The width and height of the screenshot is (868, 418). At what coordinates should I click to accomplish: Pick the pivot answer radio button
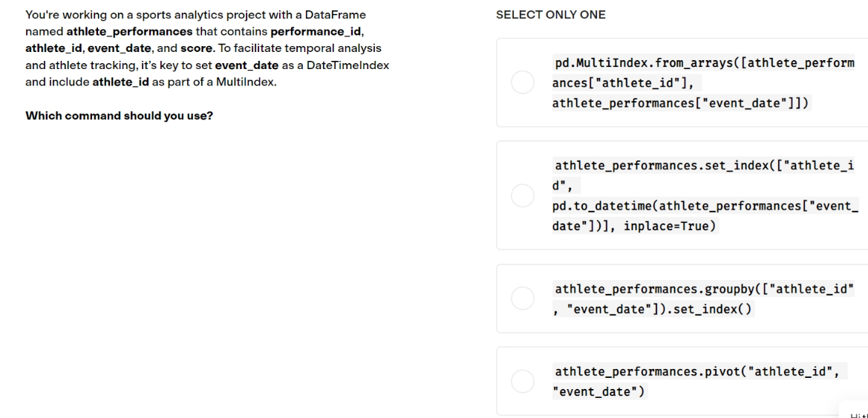522,382
